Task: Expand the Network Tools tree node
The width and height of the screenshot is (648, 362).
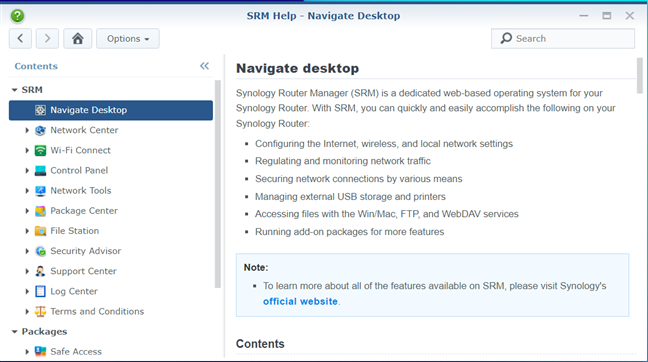Action: pyautogui.click(x=27, y=191)
